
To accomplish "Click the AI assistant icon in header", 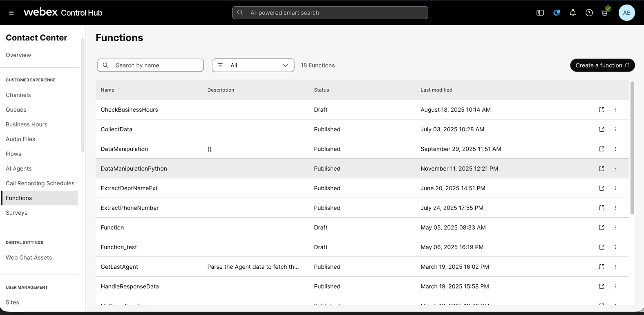I will click(x=557, y=13).
